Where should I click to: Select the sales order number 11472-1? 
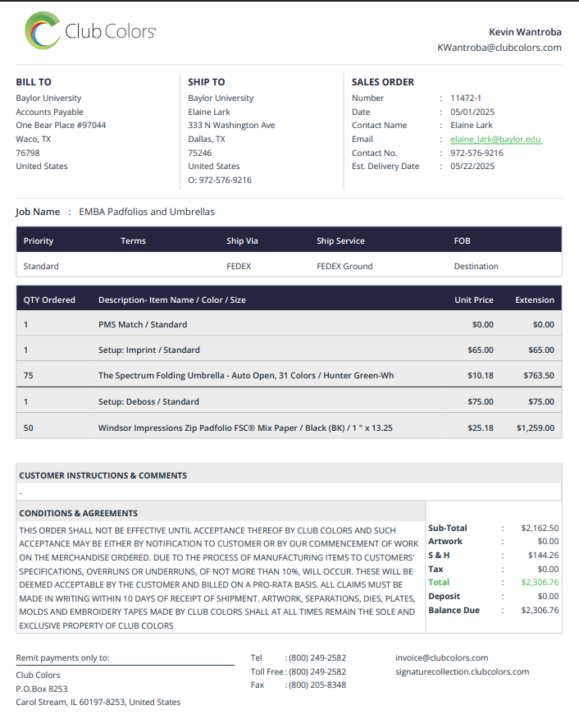[465, 98]
